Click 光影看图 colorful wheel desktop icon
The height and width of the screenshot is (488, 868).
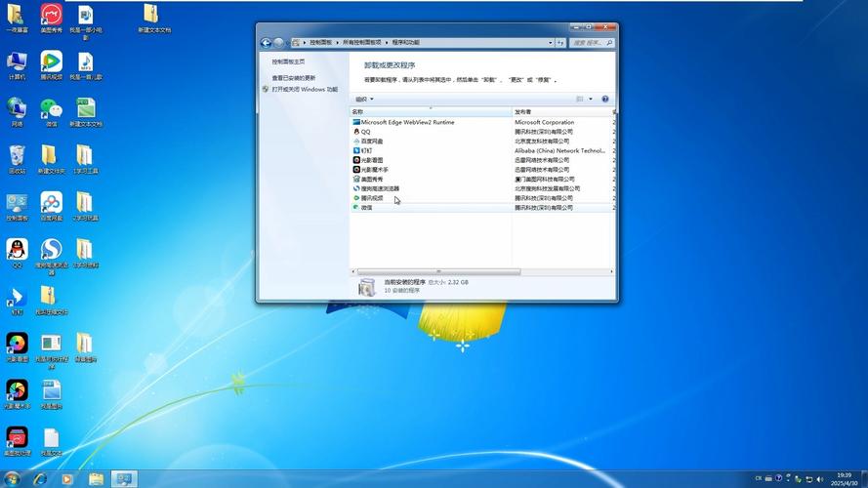pyautogui.click(x=17, y=348)
